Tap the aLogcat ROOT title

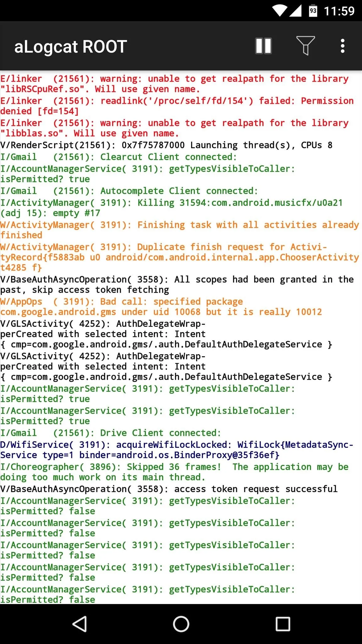(71, 47)
